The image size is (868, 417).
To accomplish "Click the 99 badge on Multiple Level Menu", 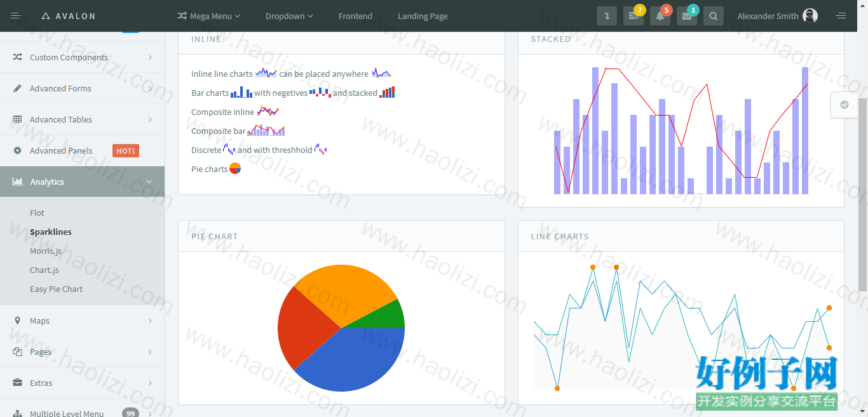I will point(131,413).
